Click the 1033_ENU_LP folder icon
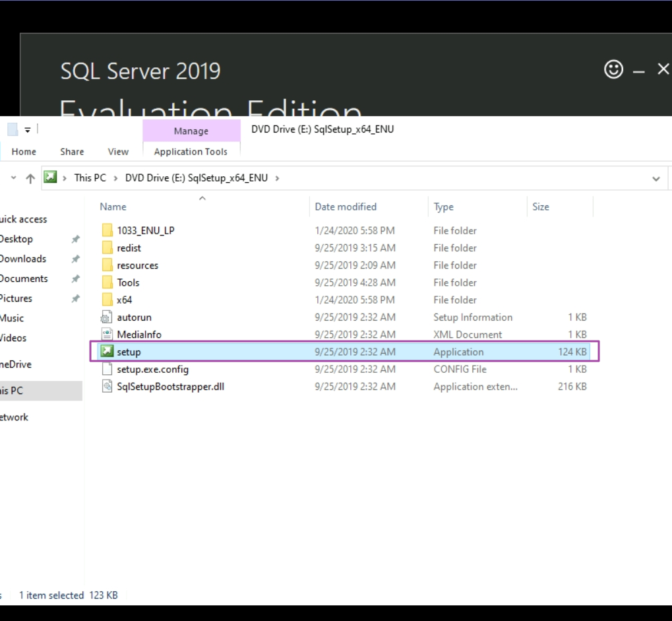Viewport: 672px width, 621px height. coord(107,230)
